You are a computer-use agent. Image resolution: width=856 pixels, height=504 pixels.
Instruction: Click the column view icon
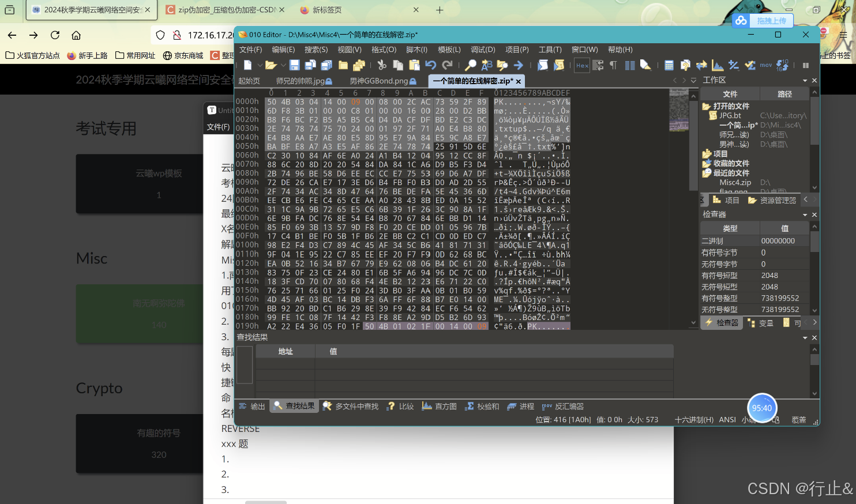point(630,65)
